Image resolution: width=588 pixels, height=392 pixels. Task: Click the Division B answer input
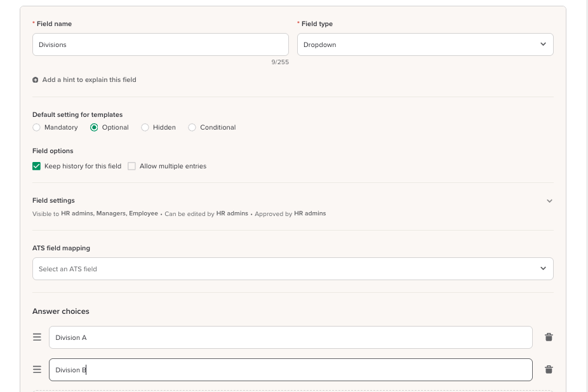(x=290, y=370)
